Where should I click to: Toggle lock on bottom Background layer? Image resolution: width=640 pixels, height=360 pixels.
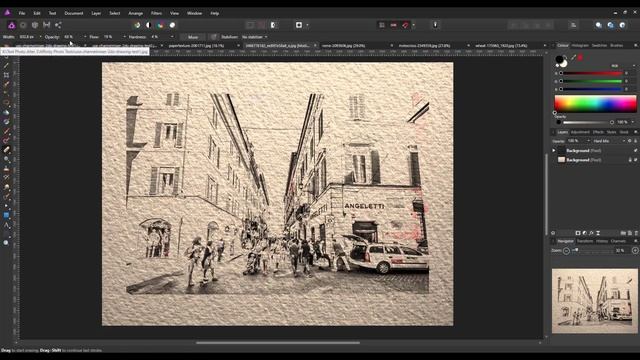[630, 160]
